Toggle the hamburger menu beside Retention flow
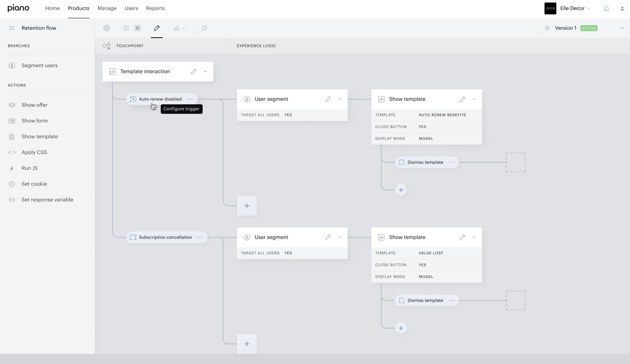This screenshot has width=630, height=364. click(12, 28)
